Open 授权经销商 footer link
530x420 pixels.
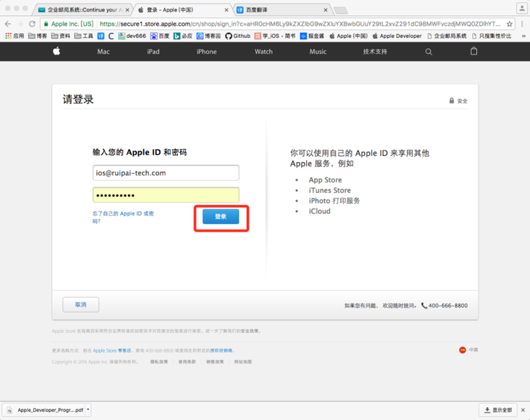tap(221, 350)
